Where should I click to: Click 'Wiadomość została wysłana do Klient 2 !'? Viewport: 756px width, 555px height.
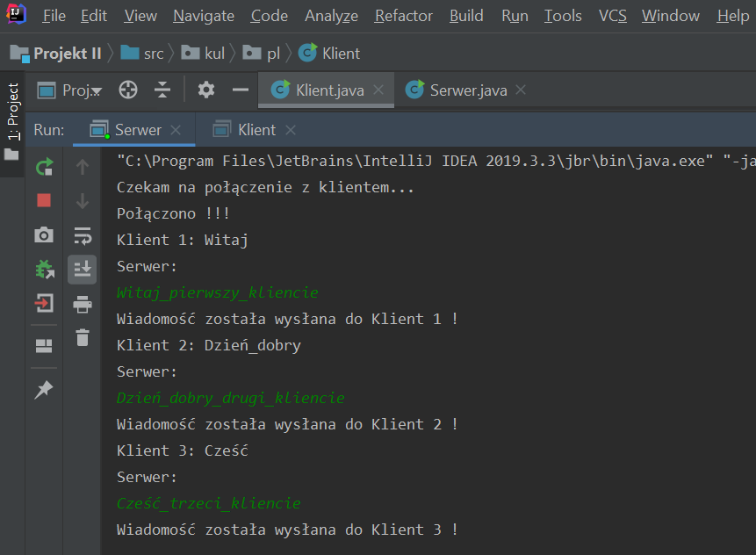click(287, 425)
